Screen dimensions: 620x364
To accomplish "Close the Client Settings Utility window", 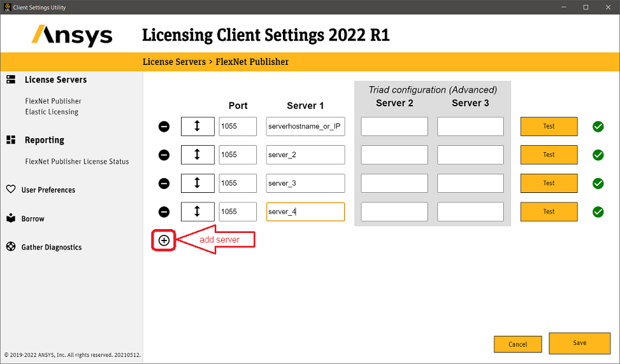I will [608, 7].
